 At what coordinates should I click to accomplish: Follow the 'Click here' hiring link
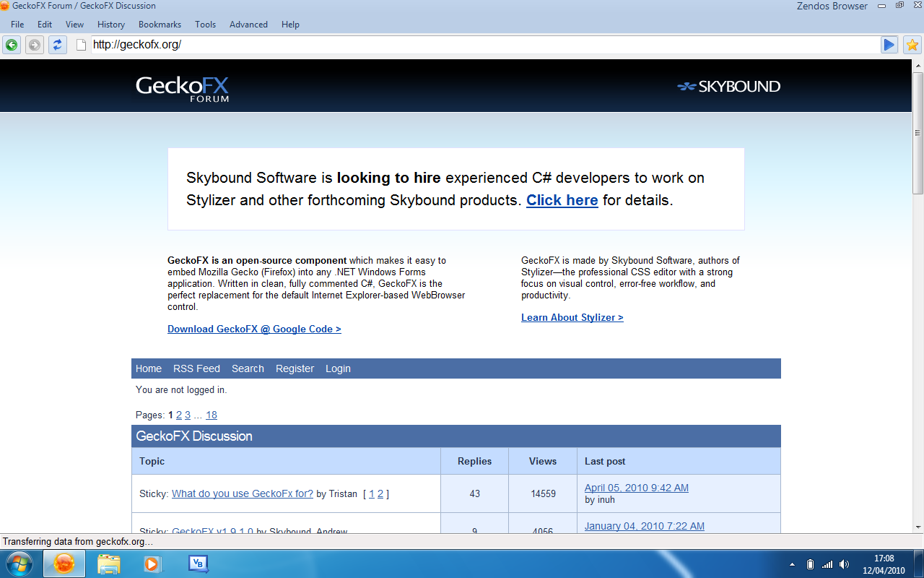click(x=562, y=200)
